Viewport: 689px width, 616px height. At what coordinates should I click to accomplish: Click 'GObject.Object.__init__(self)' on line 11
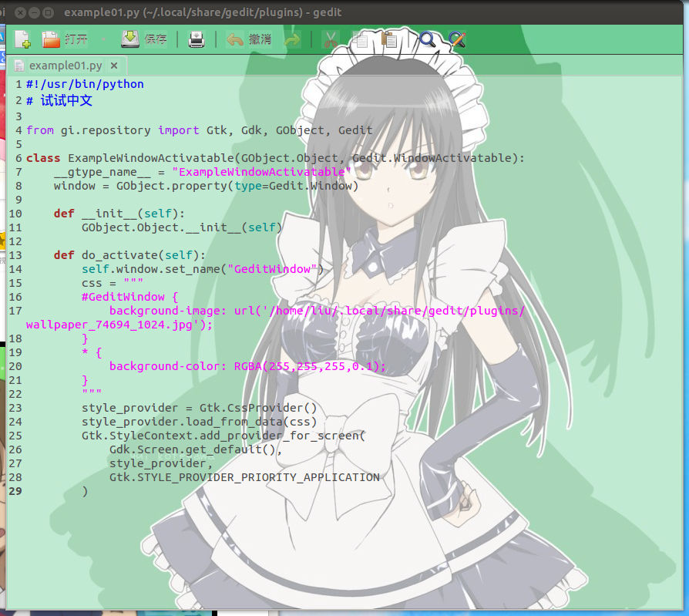(x=182, y=227)
